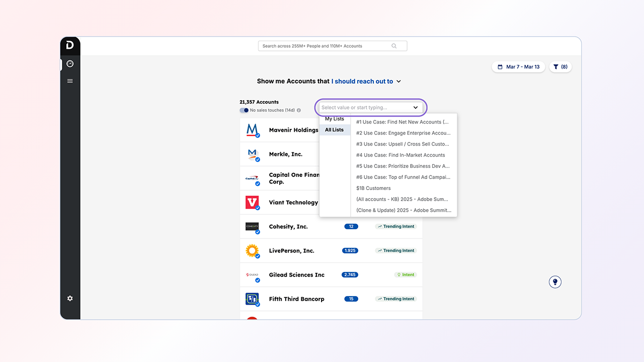Click the '21,357 Accounts' count text
644x362 pixels.
pyautogui.click(x=259, y=102)
